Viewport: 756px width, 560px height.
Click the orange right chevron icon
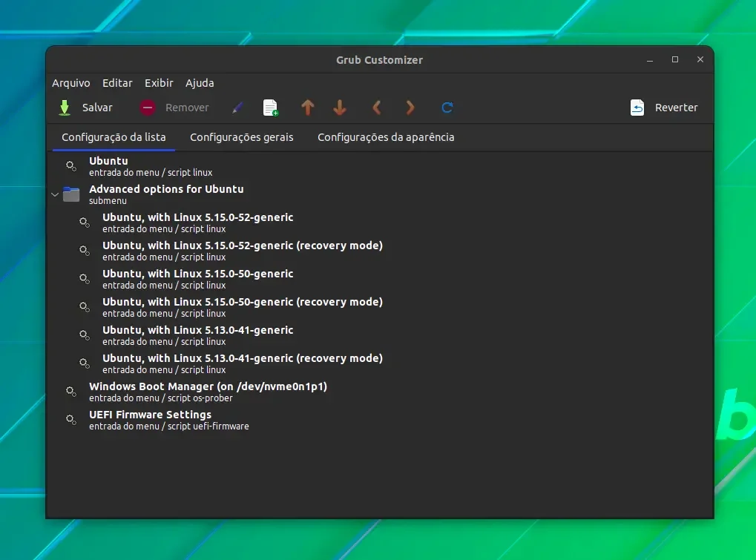(410, 108)
